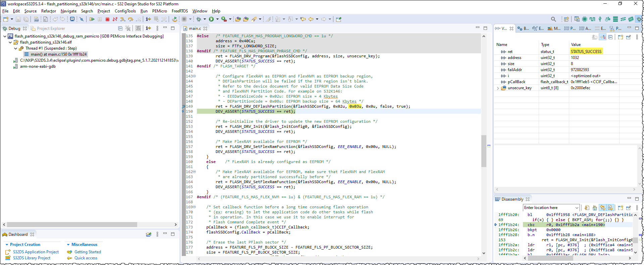644x265 pixels.
Task: Expand the unsecure_key variable
Action: pos(498,88)
